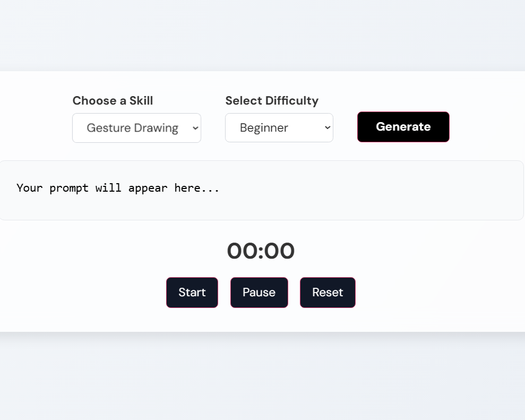Click the "Select Difficulty" label
Image resolution: width=525 pixels, height=420 pixels.
272,101
